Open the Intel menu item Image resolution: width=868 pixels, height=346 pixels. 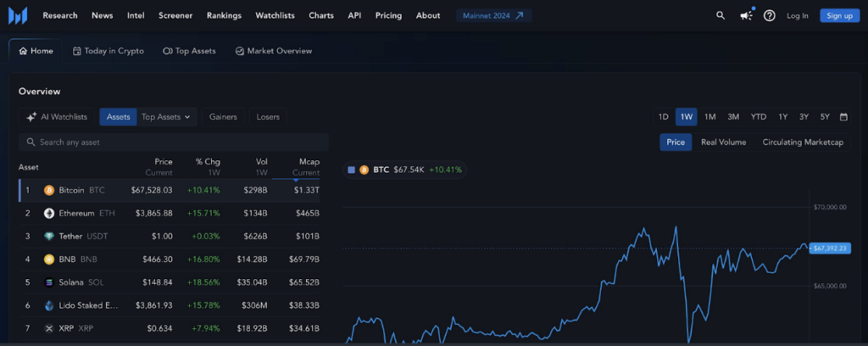click(x=136, y=15)
